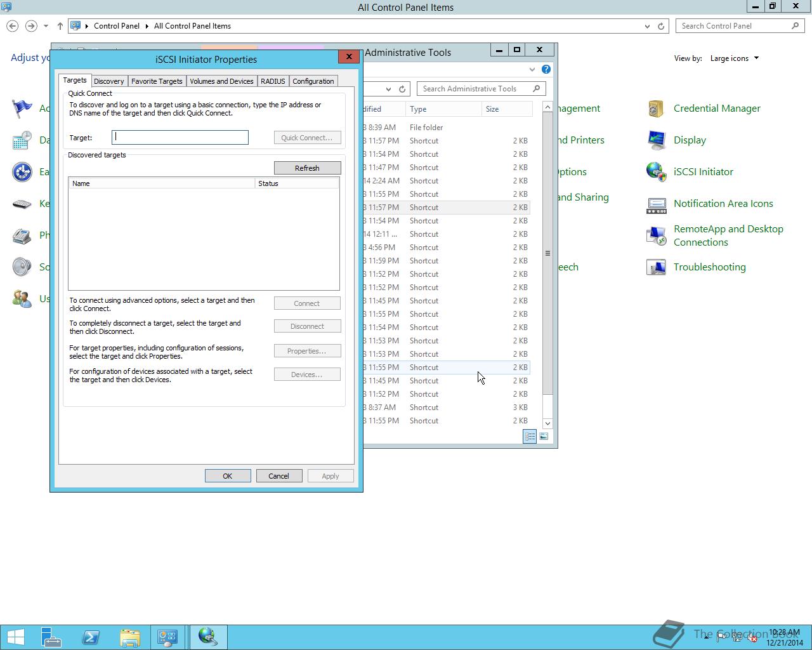This screenshot has width=812, height=650.
Task: Click the Refresh button for discovered targets
Action: point(307,168)
